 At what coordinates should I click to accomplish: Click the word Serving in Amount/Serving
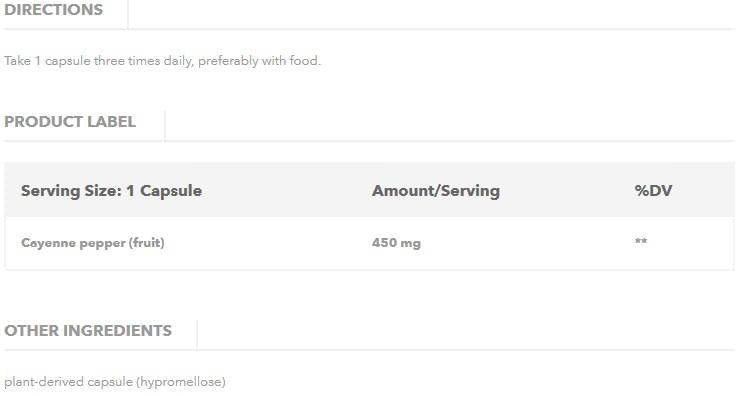470,191
